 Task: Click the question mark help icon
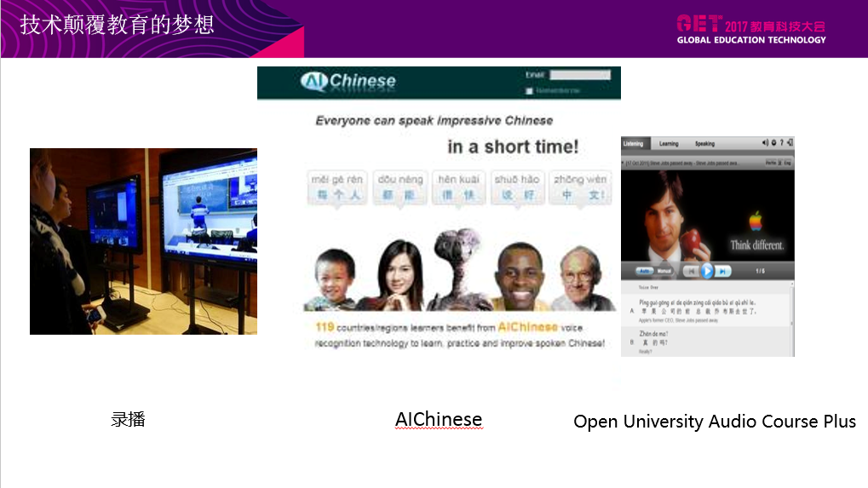[782, 143]
